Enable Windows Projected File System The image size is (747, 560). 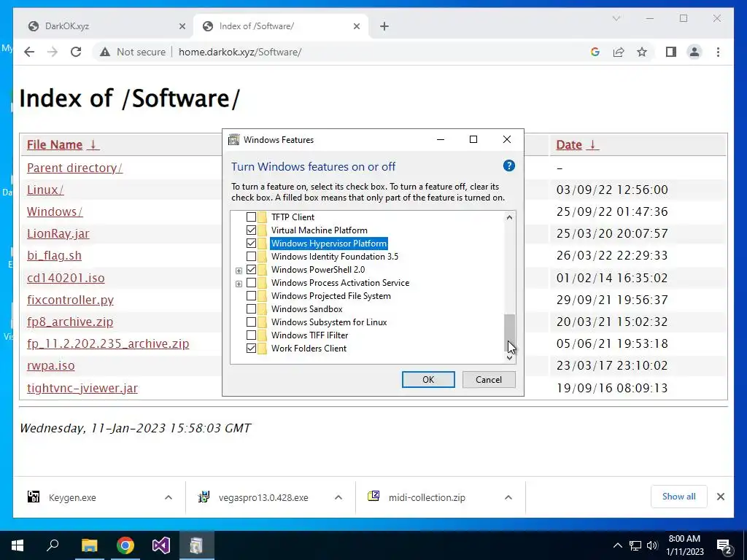[251, 296]
